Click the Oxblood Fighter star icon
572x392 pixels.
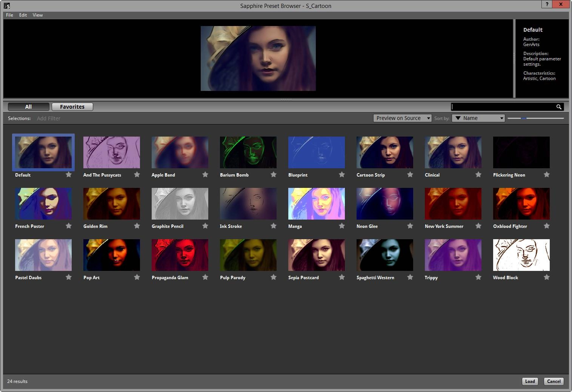547,226
